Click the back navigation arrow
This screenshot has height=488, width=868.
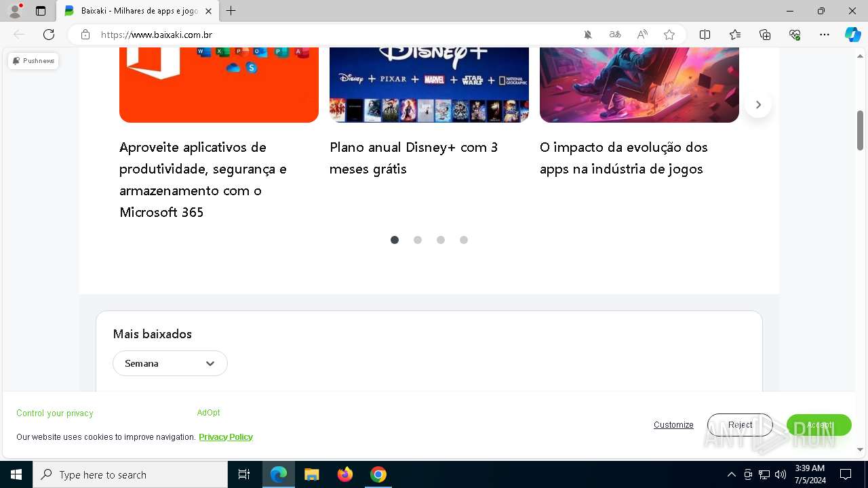tap(19, 35)
